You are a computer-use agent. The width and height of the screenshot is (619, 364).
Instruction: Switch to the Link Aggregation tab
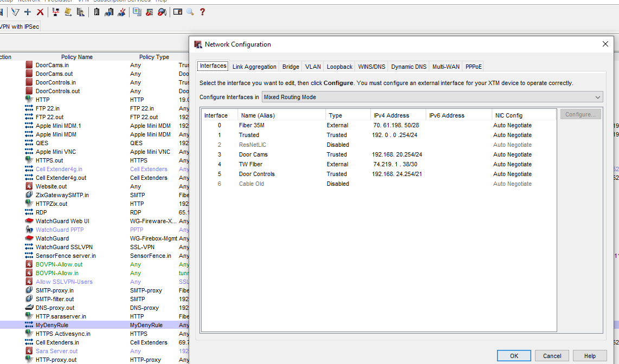click(254, 67)
